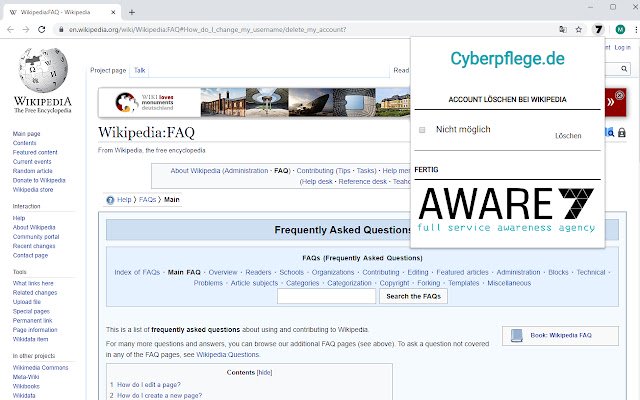
Task: Close the Wikipedia:FAQ tab
Action: pyautogui.click(x=113, y=12)
